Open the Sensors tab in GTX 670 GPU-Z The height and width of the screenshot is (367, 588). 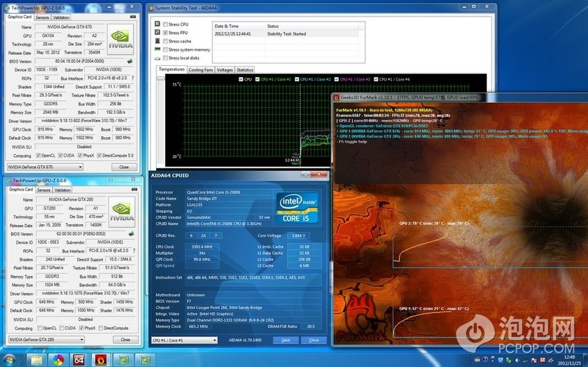[x=42, y=17]
